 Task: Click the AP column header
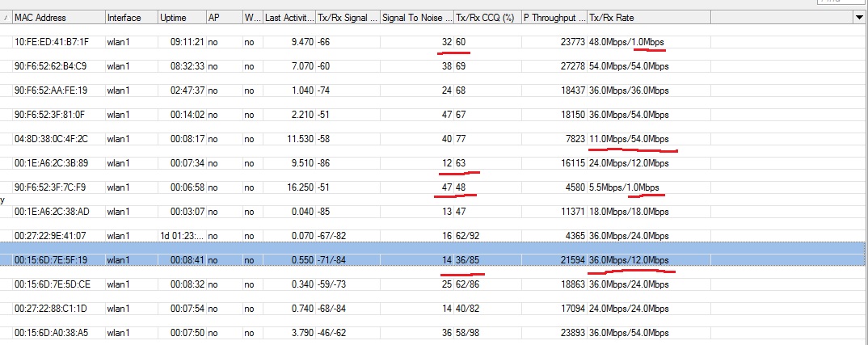[213, 17]
